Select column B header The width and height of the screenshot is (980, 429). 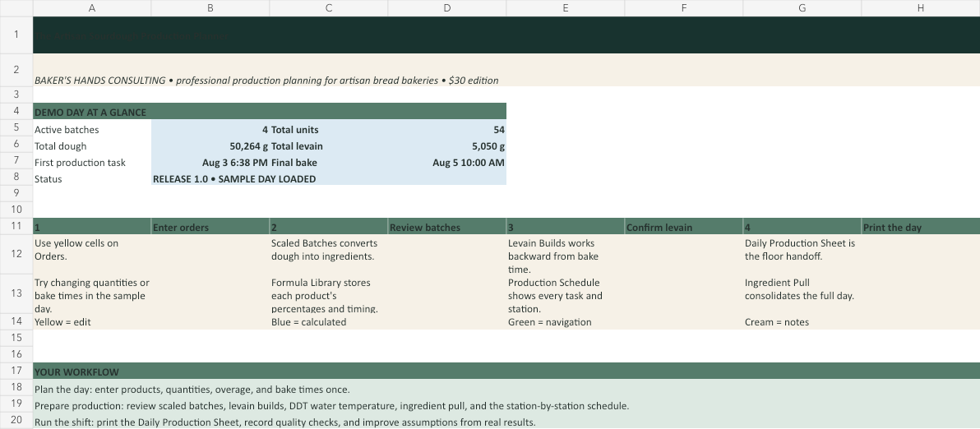click(x=210, y=8)
